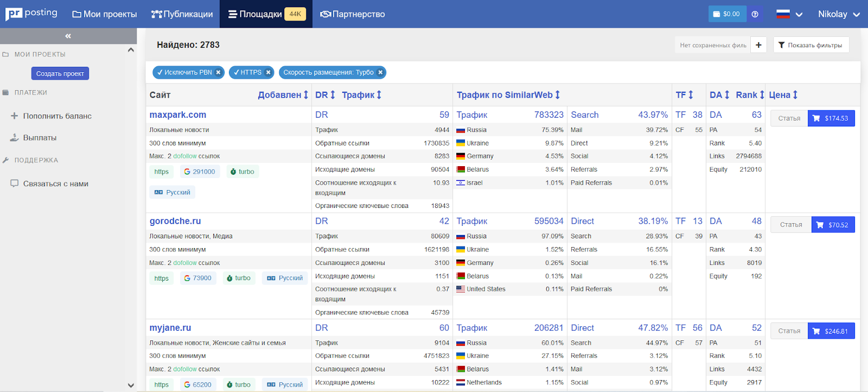Click the turbo tag on myjane.ru

pos(239,384)
